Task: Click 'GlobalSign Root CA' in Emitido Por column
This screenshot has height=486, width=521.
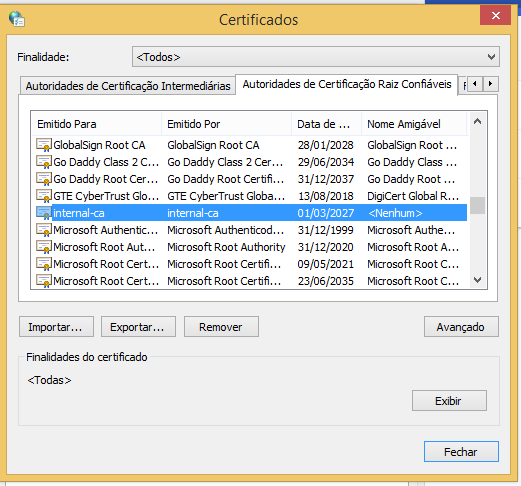Action: point(213,145)
